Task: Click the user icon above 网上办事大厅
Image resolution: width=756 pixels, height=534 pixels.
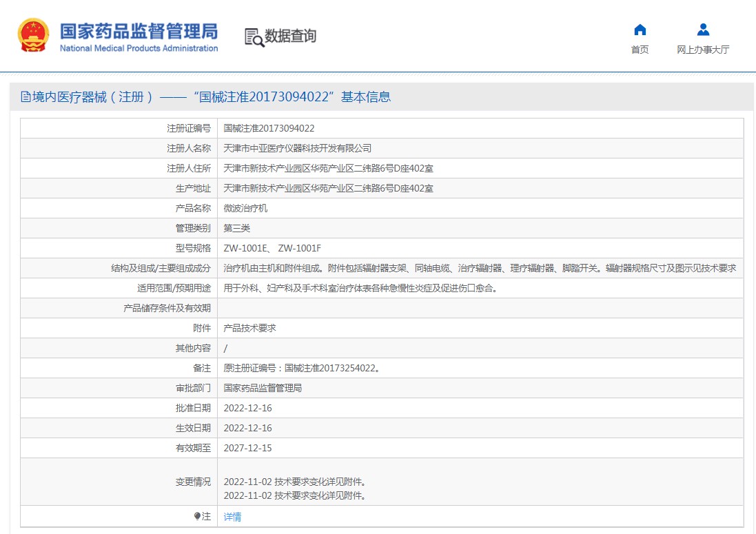Action: coord(703,30)
